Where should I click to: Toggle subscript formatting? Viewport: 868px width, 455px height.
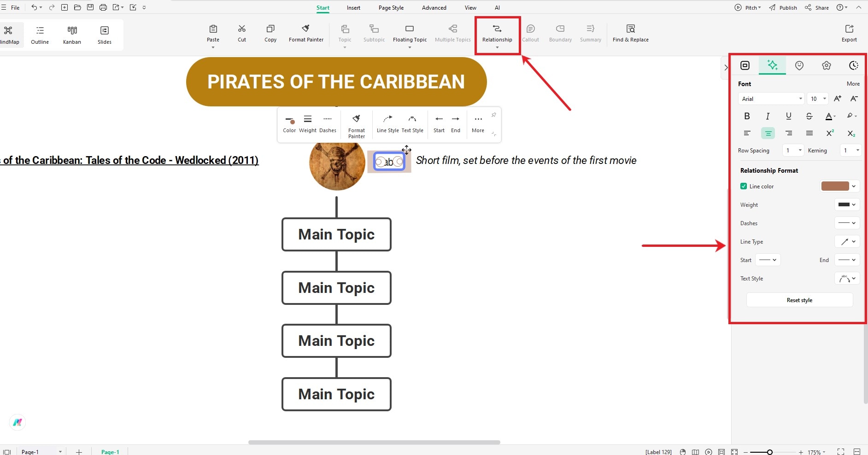(x=851, y=133)
